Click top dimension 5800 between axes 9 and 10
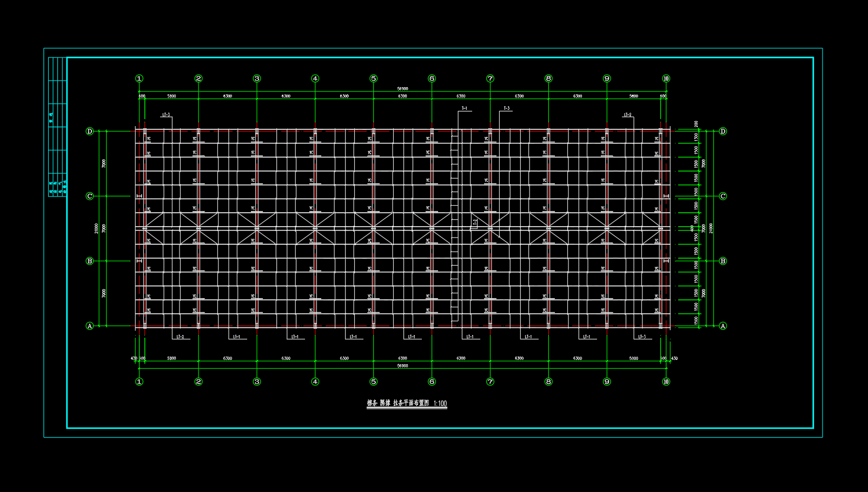 pos(633,96)
